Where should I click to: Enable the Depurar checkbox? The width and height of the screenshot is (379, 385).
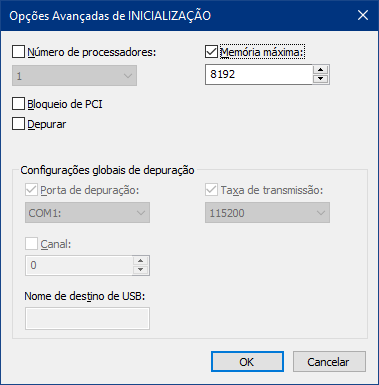tap(18, 124)
